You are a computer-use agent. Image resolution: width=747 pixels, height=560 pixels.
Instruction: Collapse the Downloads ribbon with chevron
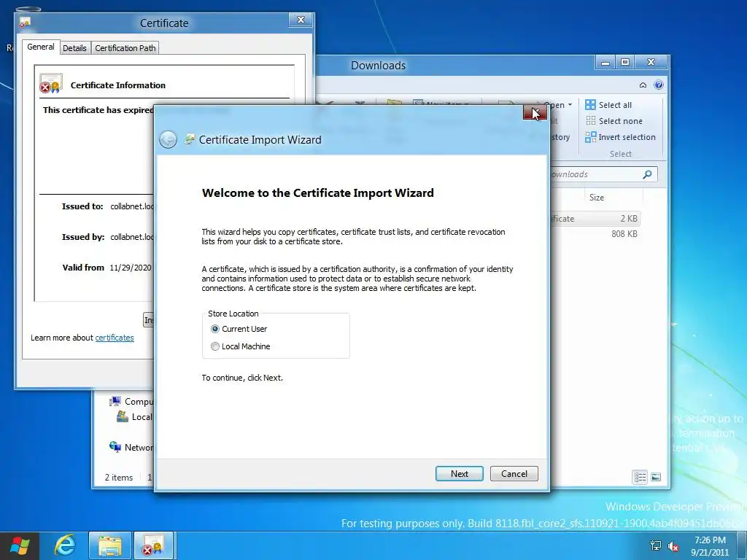643,85
